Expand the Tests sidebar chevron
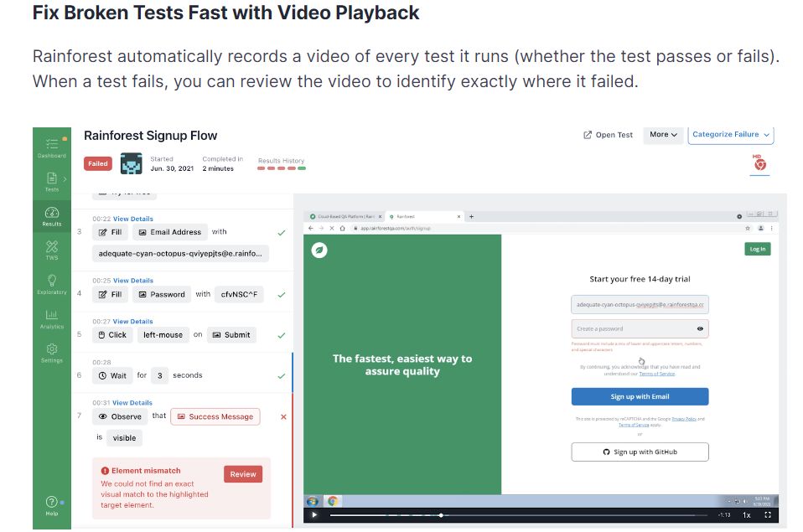803x532 pixels. tap(65, 178)
